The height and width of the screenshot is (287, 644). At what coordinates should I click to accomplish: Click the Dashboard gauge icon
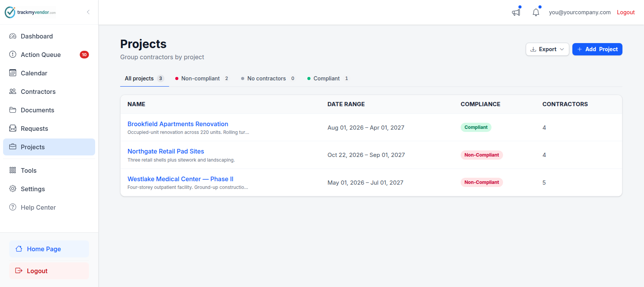click(x=13, y=36)
